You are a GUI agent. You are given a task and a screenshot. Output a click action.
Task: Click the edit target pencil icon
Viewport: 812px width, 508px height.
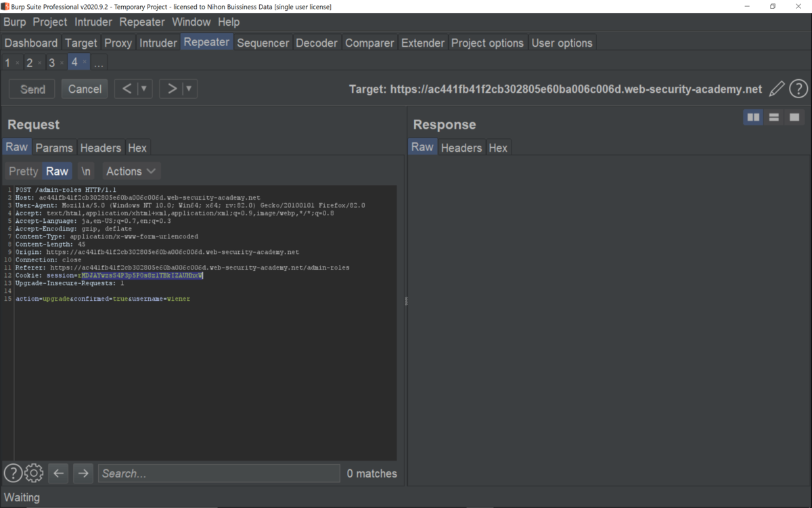point(777,89)
